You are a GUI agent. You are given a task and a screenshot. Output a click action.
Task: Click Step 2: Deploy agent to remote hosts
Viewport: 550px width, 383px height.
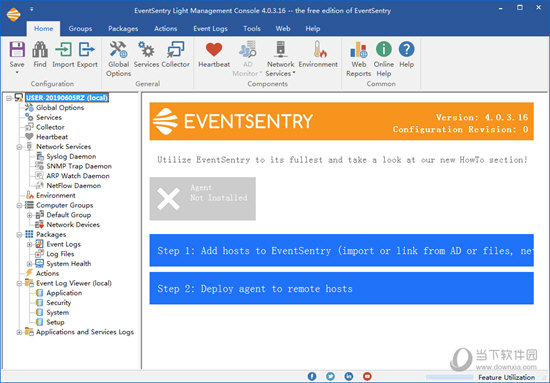[x=342, y=288]
